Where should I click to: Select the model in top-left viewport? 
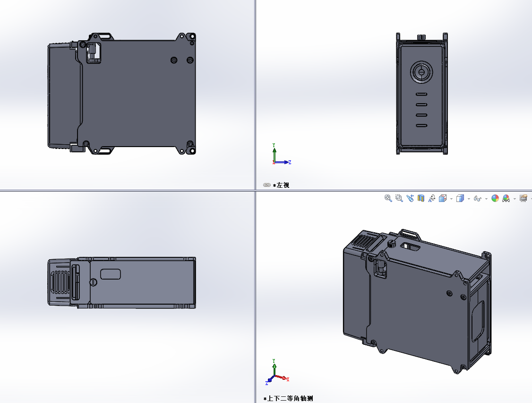coord(122,94)
